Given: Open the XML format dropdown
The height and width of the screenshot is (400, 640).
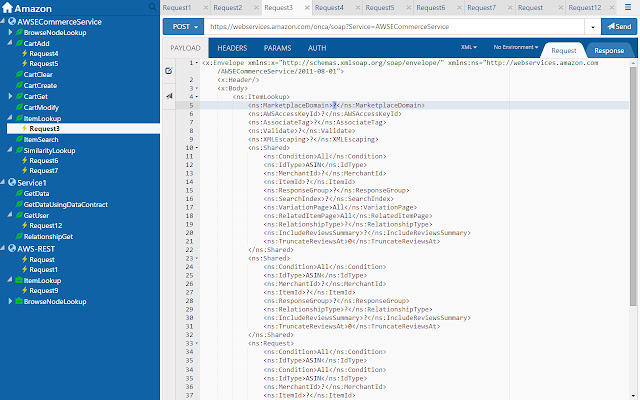Looking at the screenshot, I should tap(468, 47).
